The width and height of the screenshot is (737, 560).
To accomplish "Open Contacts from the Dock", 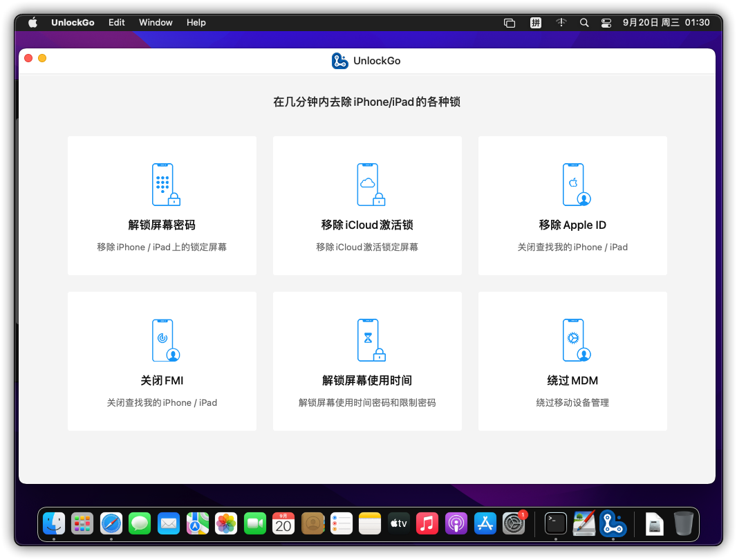I will [313, 523].
